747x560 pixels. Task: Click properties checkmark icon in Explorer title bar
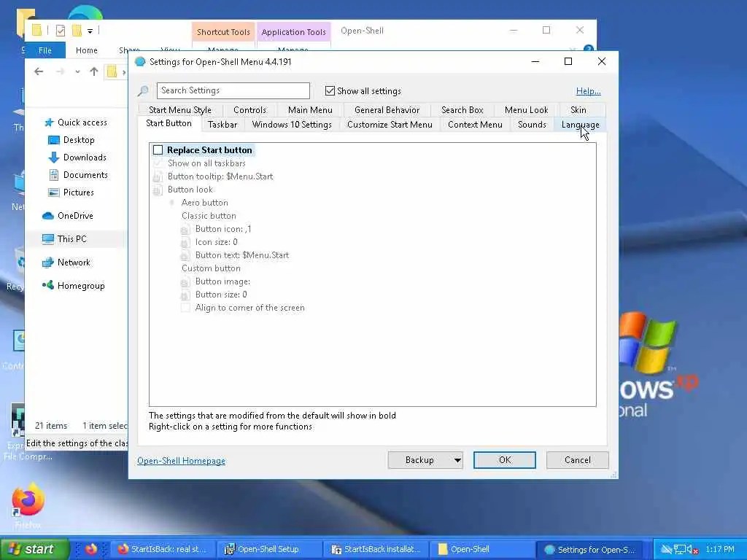(60, 31)
